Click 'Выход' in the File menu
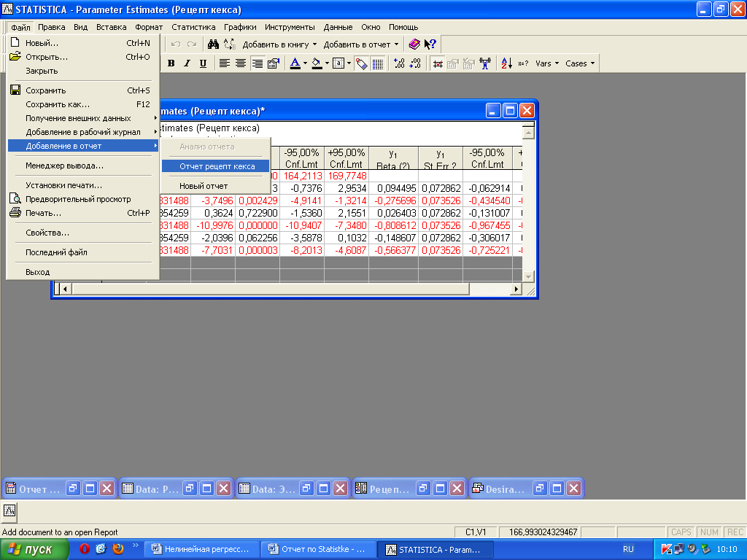 click(x=83, y=272)
